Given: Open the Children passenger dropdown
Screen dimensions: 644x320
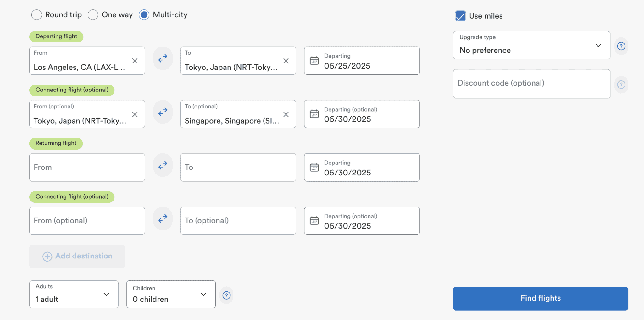Looking at the screenshot, I should coord(171,294).
